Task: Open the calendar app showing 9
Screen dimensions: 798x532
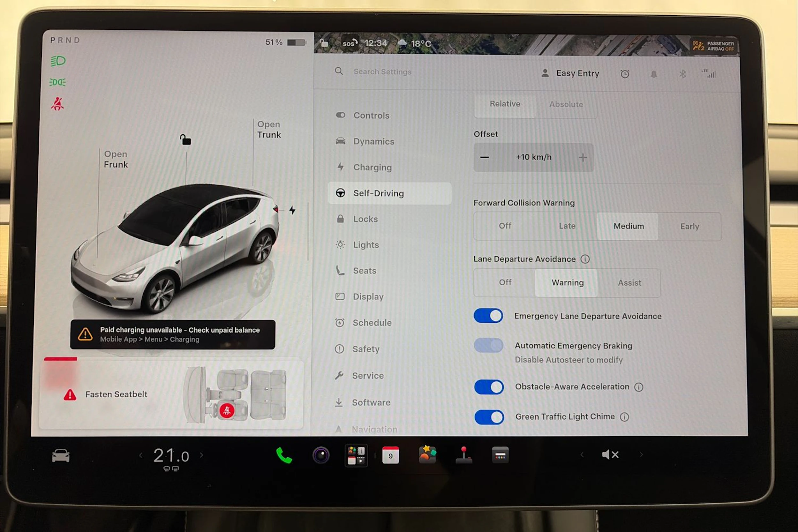Action: (390, 455)
